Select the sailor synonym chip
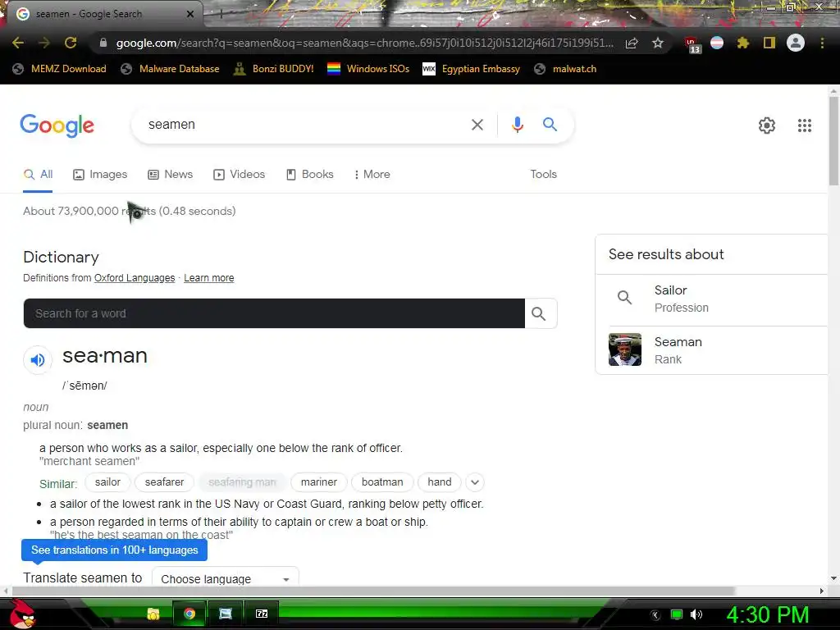Viewport: 840px width, 630px height. pyautogui.click(x=107, y=482)
